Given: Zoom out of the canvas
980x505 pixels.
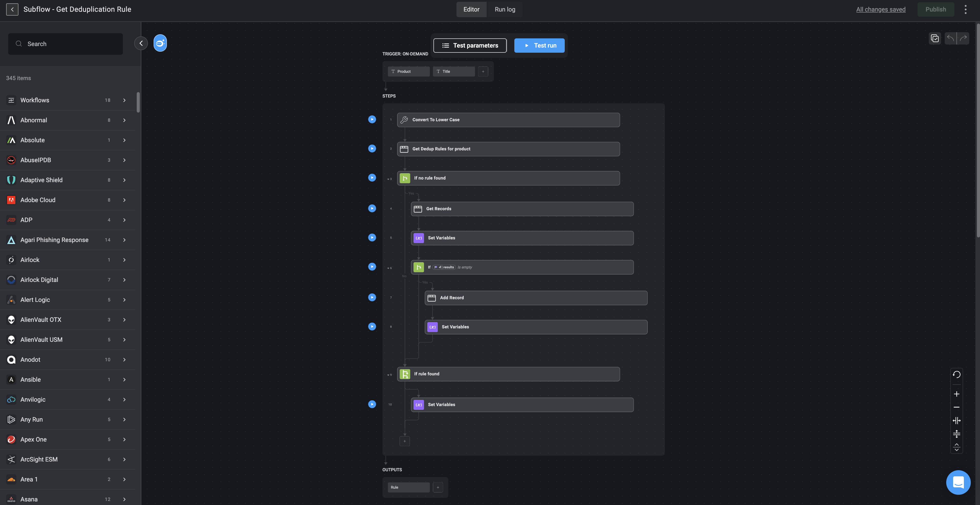Looking at the screenshot, I should tap(956, 407).
